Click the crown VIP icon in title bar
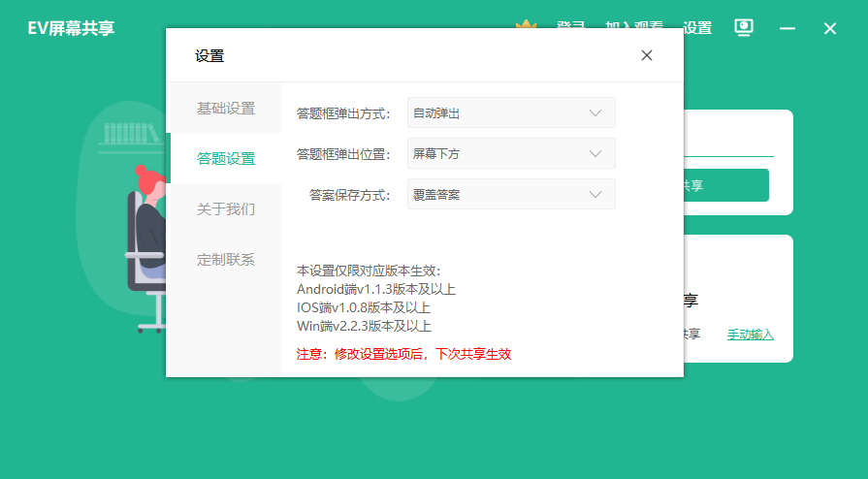The height and width of the screenshot is (479, 868). pos(526,24)
